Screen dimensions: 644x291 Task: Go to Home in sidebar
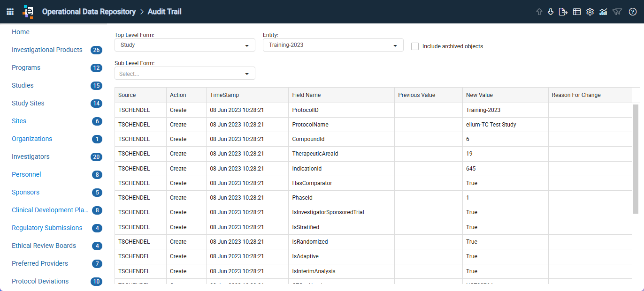tap(21, 32)
